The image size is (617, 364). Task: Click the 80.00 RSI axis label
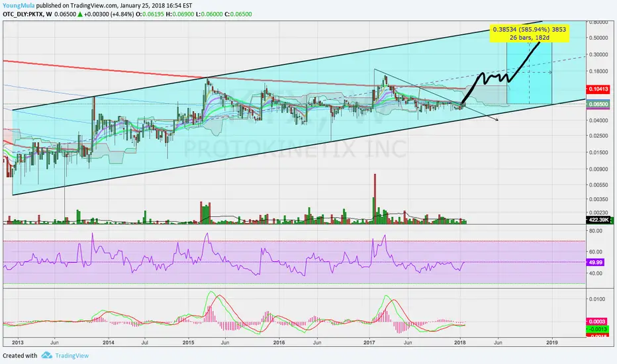pos(595,230)
